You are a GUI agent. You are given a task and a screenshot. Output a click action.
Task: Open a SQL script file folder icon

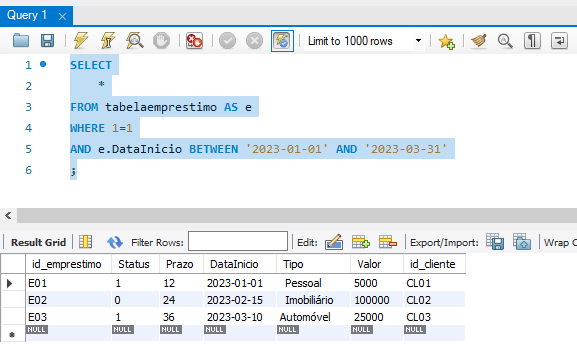[x=21, y=40]
